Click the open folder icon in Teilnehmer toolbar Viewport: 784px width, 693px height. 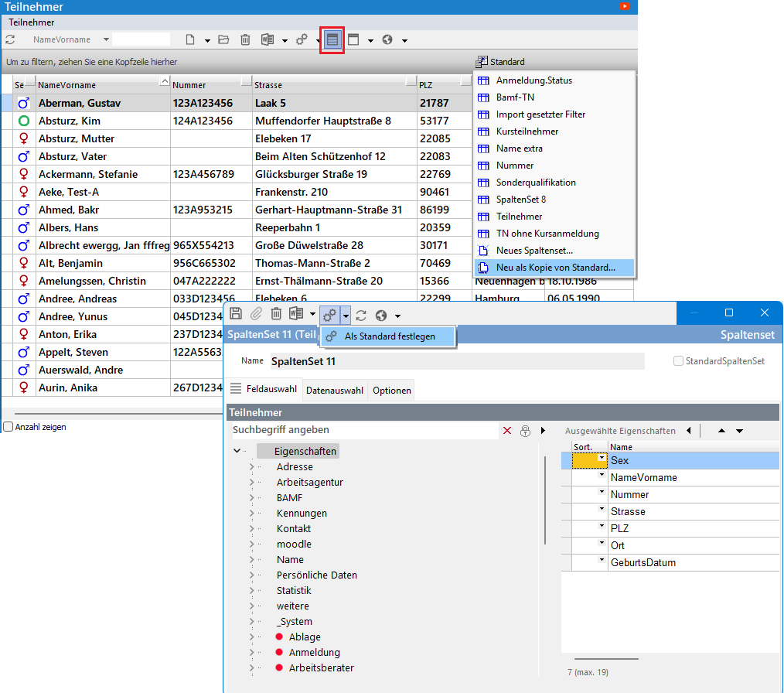tap(223, 39)
